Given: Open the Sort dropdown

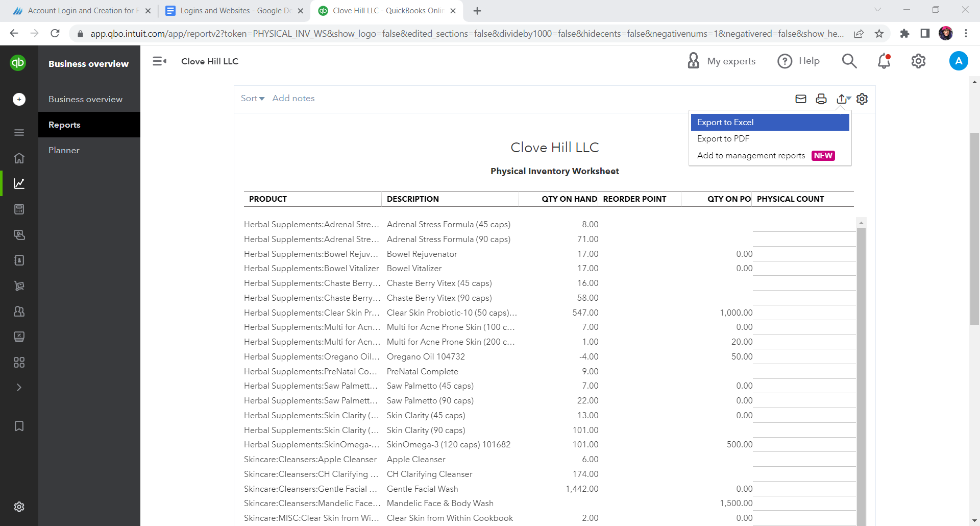Looking at the screenshot, I should click(x=253, y=98).
